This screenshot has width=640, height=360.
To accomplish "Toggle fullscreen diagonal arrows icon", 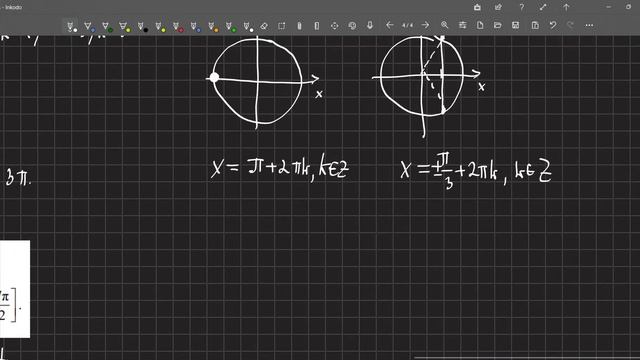I will (x=543, y=7).
